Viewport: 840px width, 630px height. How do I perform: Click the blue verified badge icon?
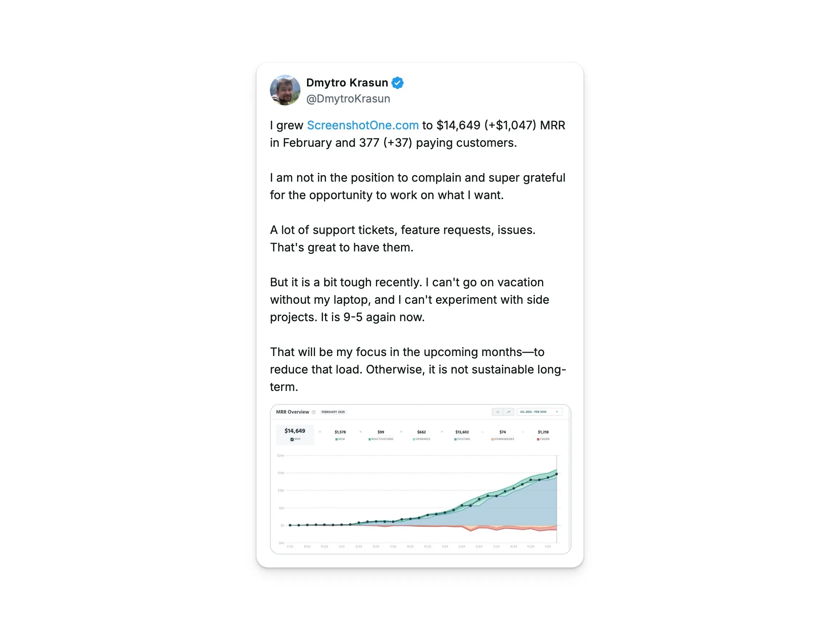click(397, 82)
